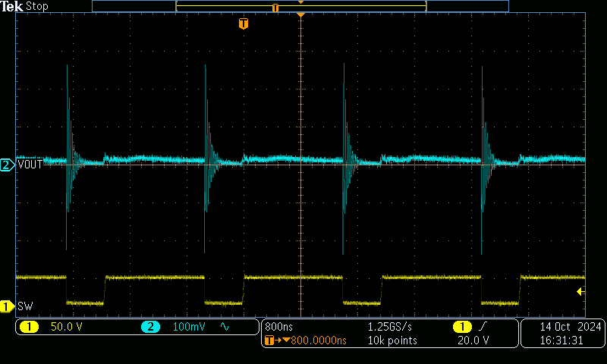Image resolution: width=607 pixels, height=364 pixels.
Task: Click the Stop acquisition status label
Action: pos(37,6)
